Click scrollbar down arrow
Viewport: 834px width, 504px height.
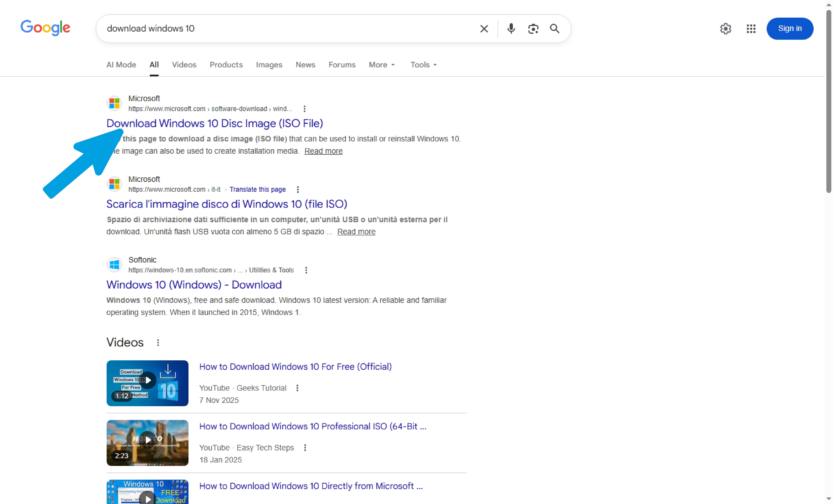(829, 499)
